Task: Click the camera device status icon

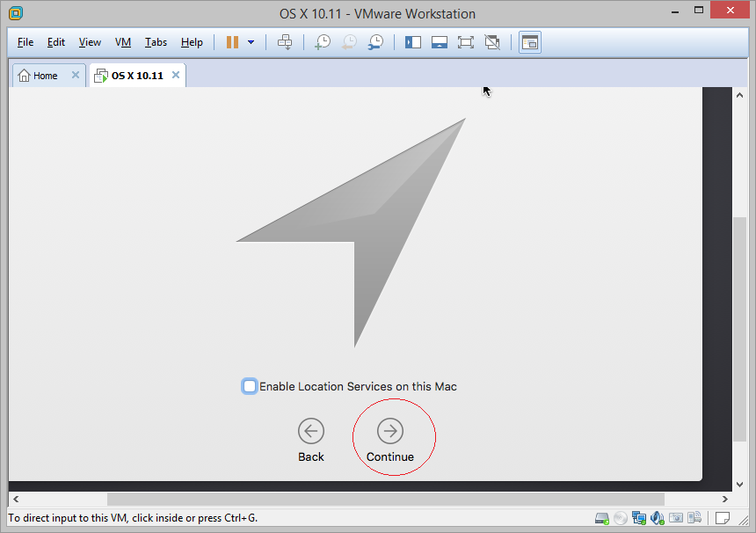Action: pyautogui.click(x=676, y=518)
